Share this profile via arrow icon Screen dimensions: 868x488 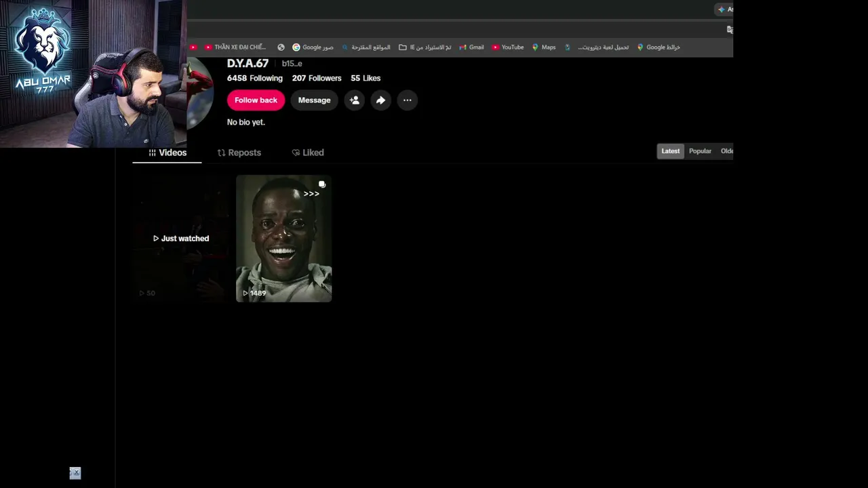(380, 100)
